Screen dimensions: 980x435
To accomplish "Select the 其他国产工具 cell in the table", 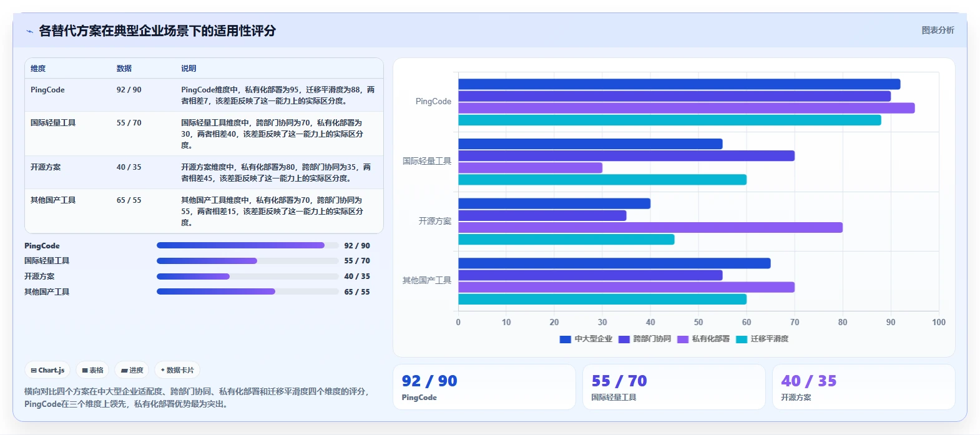I will point(53,200).
